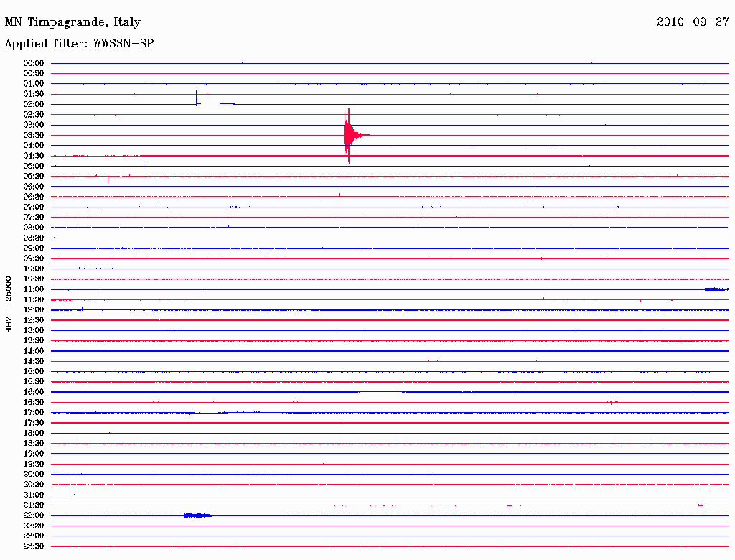Click the 02:30 time label
Image resolution: width=735 pixels, height=560 pixels.
pos(34,114)
